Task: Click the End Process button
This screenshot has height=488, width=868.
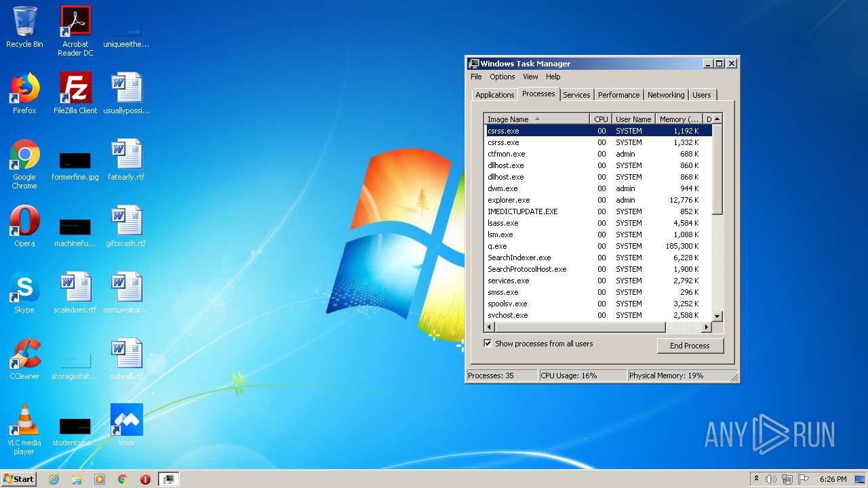Action: [690, 346]
